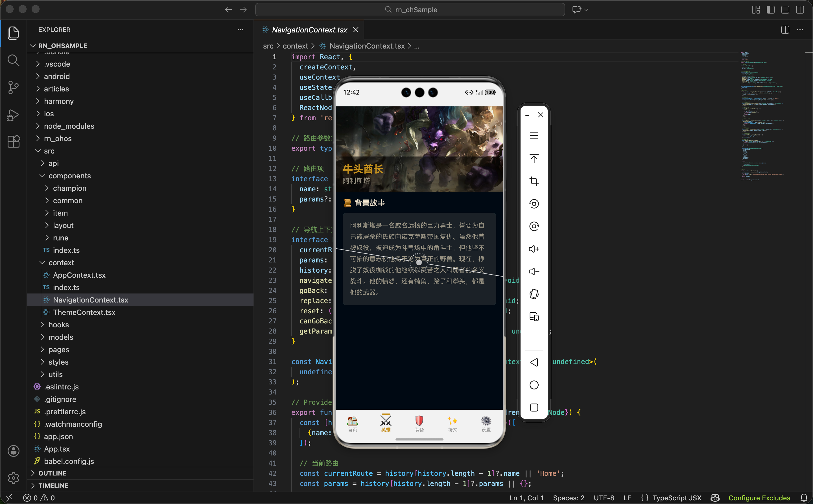
Task: Collapse RN_OHSAMPLE root folder
Action: point(140,46)
